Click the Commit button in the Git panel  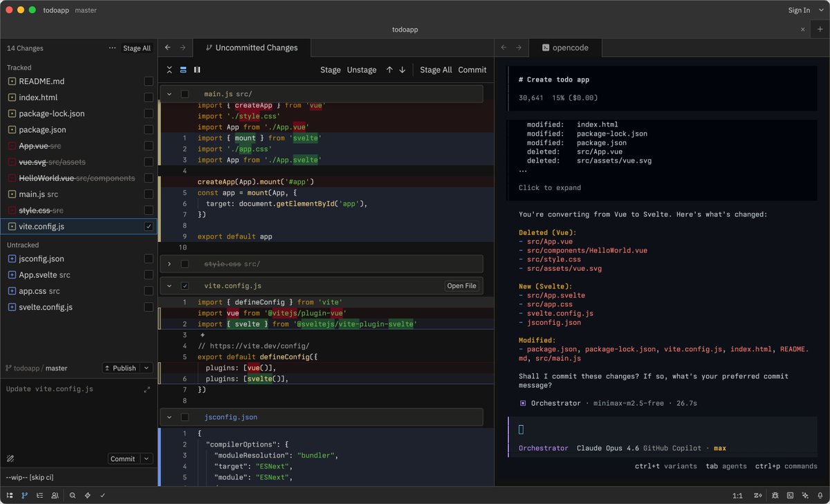click(x=123, y=458)
